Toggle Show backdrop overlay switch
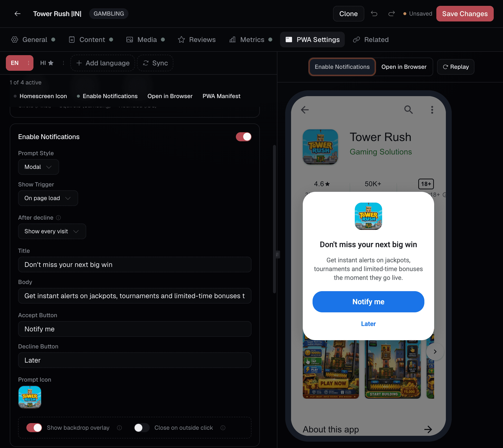The height and width of the screenshot is (448, 503). coord(34,428)
